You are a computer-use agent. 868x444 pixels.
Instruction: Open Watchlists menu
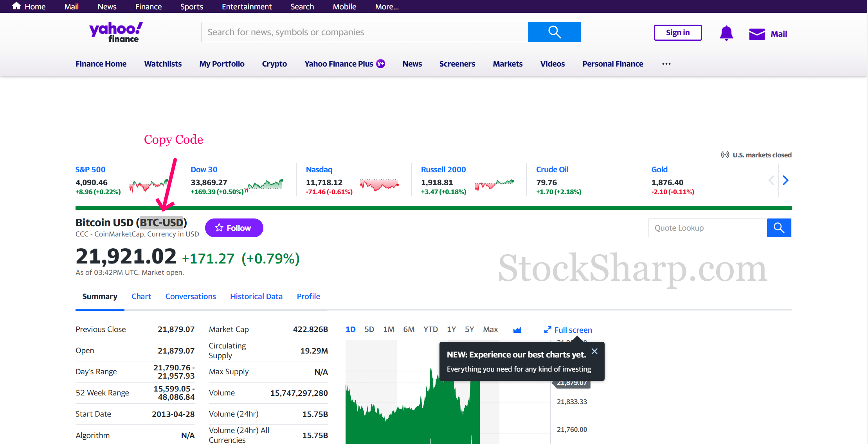[163, 64]
